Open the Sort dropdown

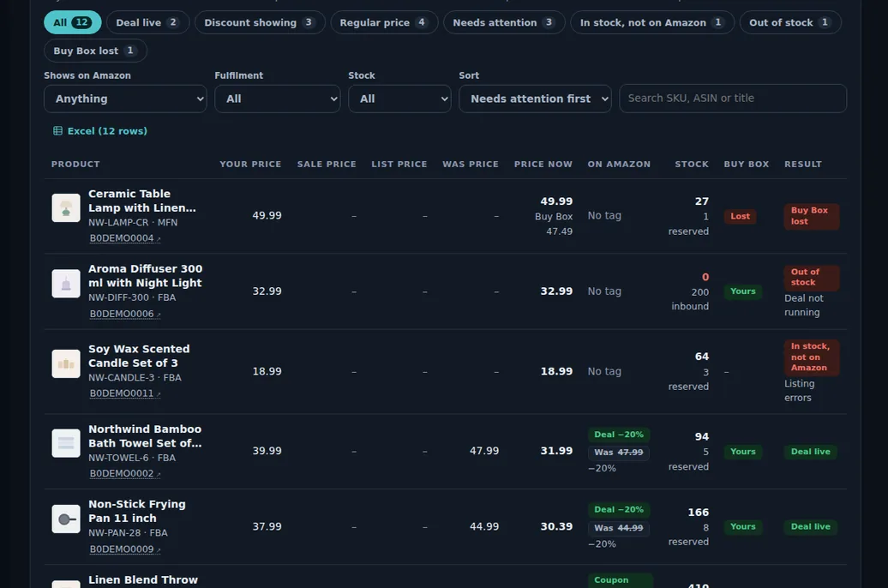coord(535,99)
